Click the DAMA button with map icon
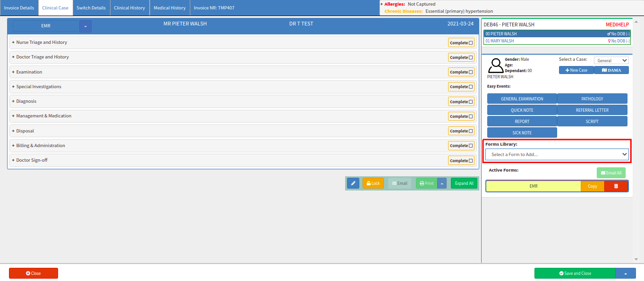 [x=611, y=70]
